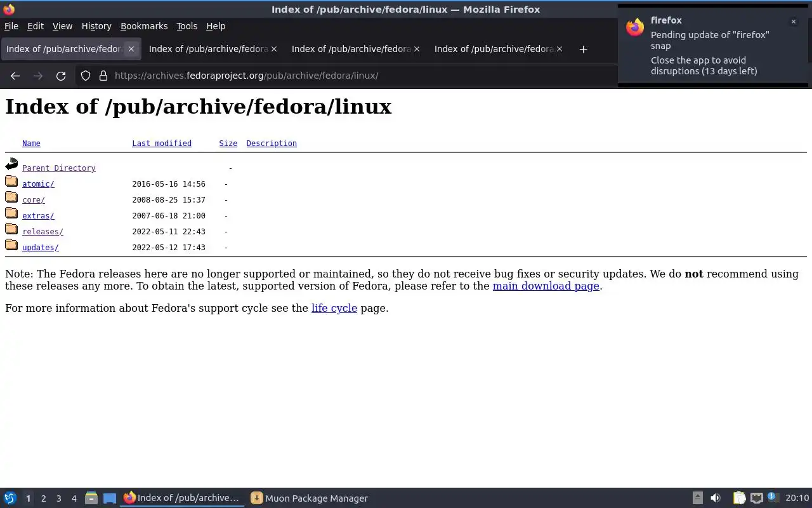Click the update notifier tray icon
The width and height of the screenshot is (812, 508).
[773, 498]
